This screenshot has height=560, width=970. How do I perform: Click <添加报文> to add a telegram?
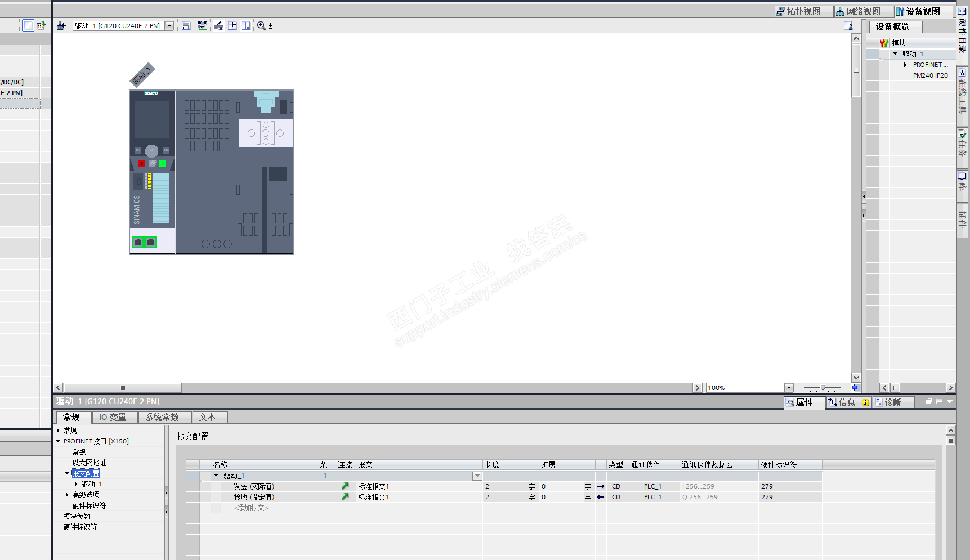[251, 508]
